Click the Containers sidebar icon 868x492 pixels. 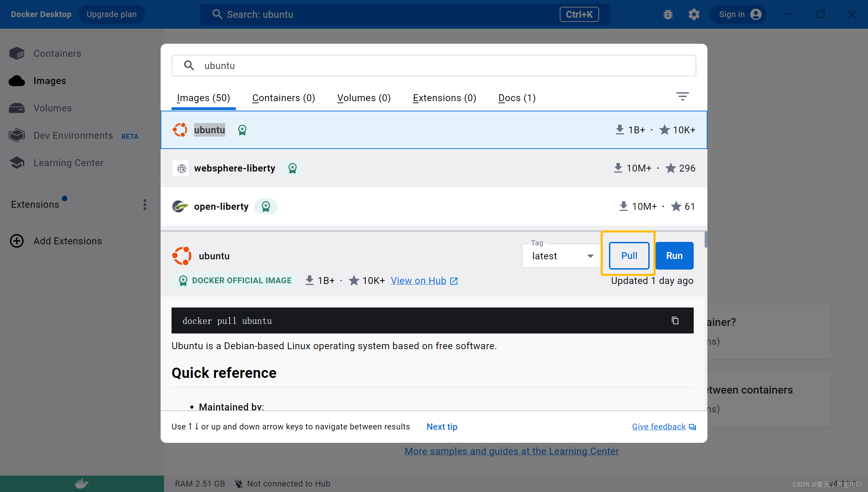pos(17,54)
